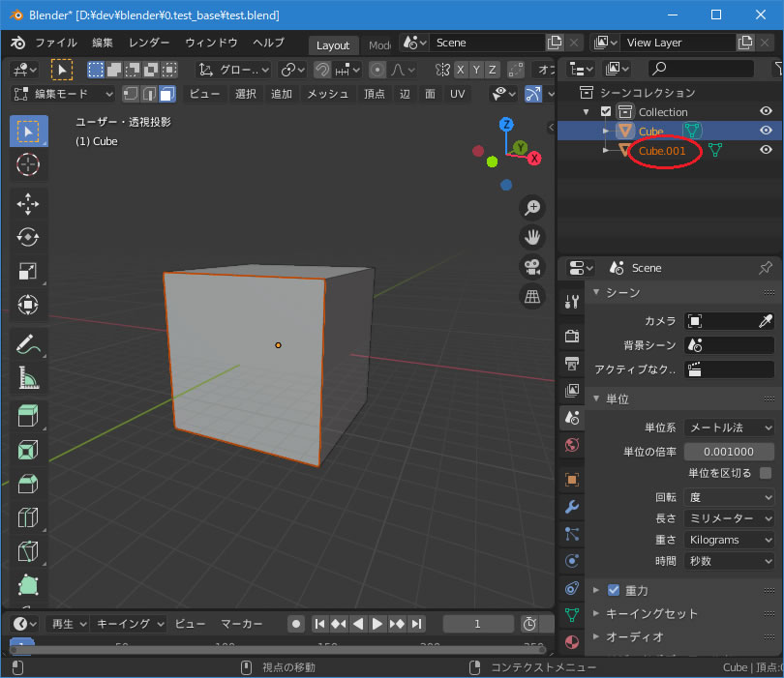Select the Move tool in toolbar
This screenshot has height=678, width=784.
tap(28, 202)
